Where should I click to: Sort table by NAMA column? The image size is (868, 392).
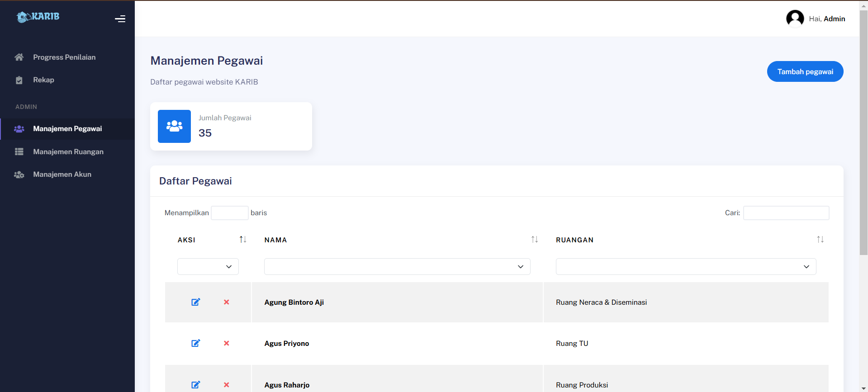534,240
